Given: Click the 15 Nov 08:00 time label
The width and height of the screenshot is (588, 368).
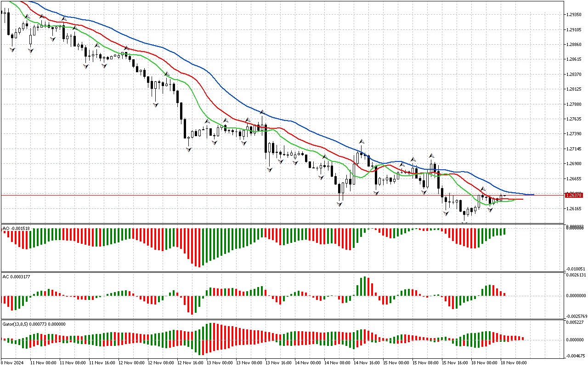Looking at the screenshot, I should point(425,363).
